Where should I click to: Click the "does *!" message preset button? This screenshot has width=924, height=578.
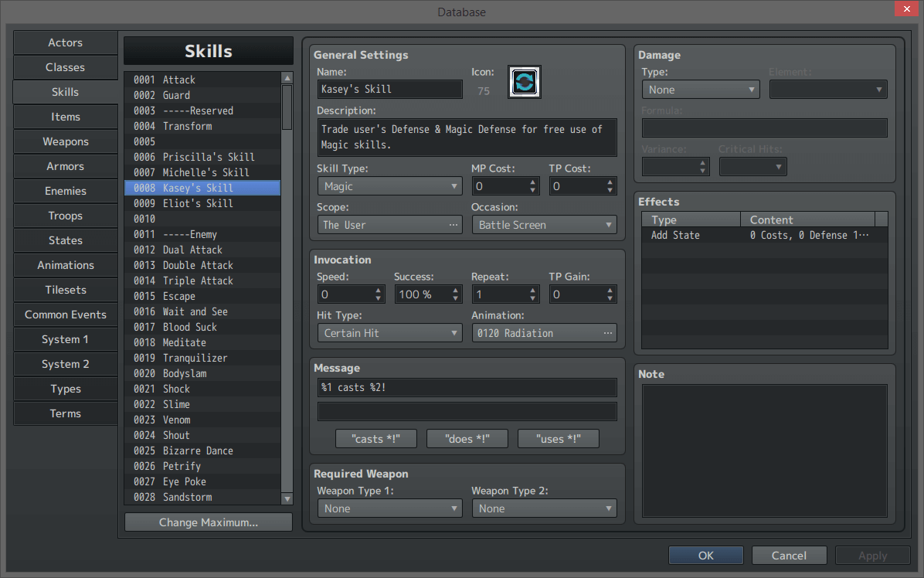click(x=467, y=438)
